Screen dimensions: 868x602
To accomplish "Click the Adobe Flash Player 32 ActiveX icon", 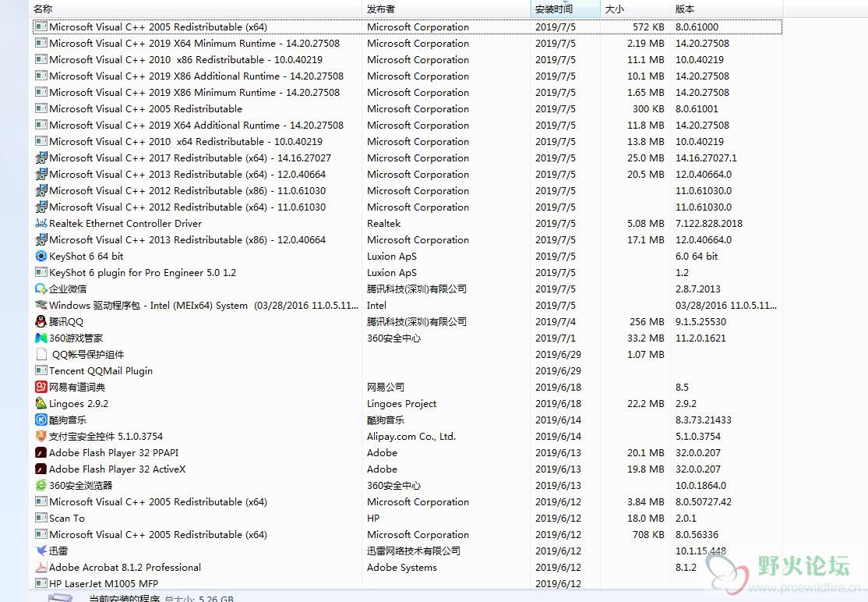I will point(41,469).
